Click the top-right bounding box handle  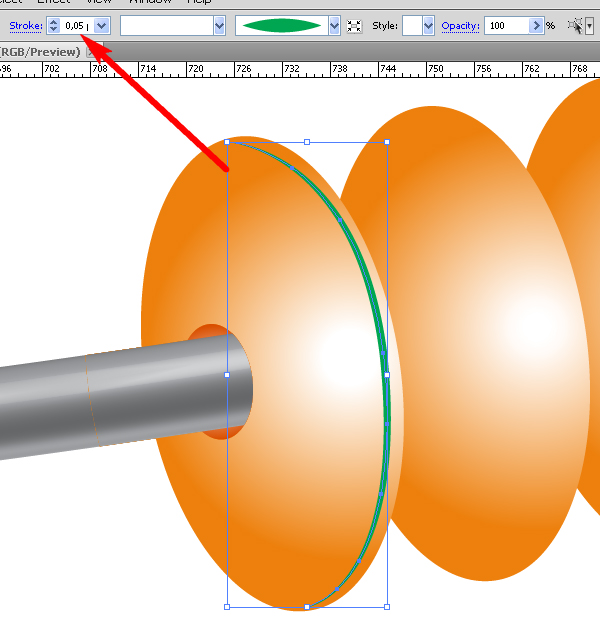click(x=387, y=142)
